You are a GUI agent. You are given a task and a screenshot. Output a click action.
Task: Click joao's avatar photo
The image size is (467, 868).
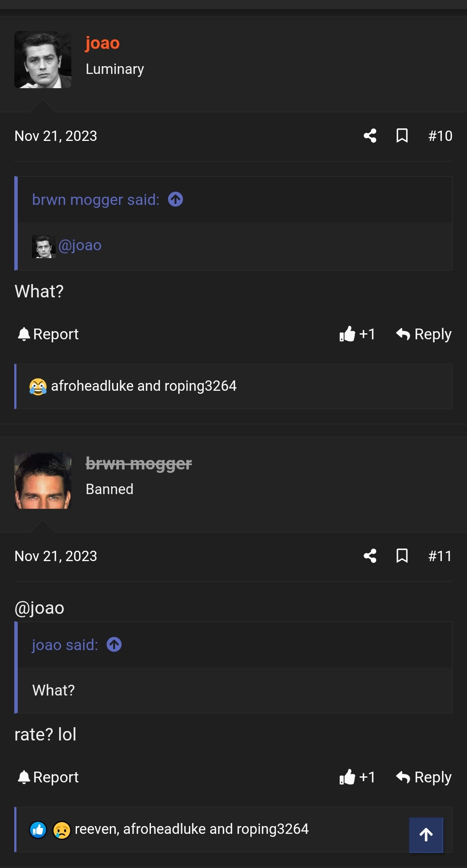click(43, 60)
